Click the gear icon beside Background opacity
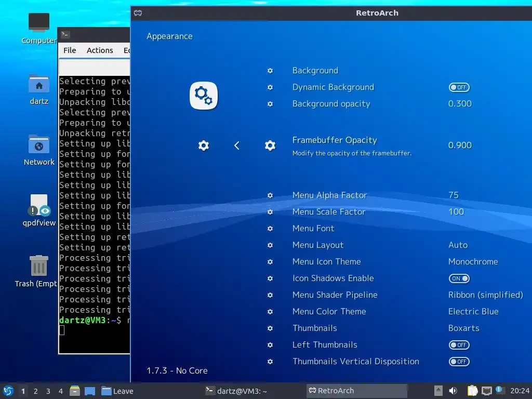The width and height of the screenshot is (532, 399). (x=270, y=104)
